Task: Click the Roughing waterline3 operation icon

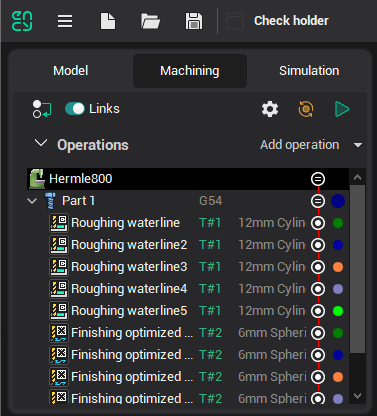Action: coord(59,267)
